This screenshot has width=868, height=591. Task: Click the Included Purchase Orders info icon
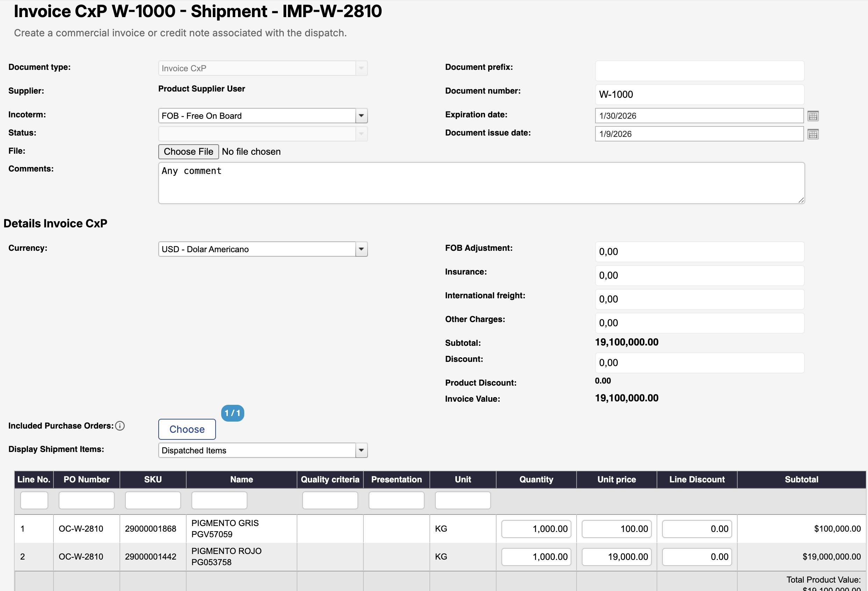coord(120,425)
